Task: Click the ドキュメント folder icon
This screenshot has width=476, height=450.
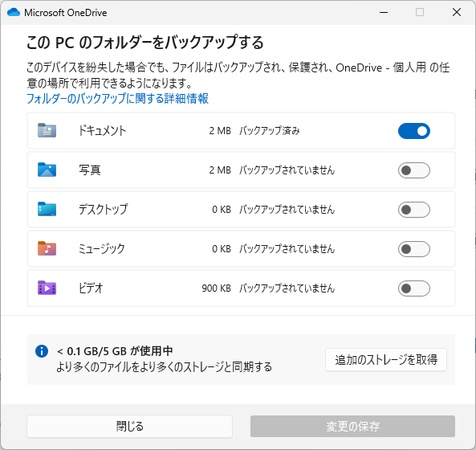Action: 47,130
